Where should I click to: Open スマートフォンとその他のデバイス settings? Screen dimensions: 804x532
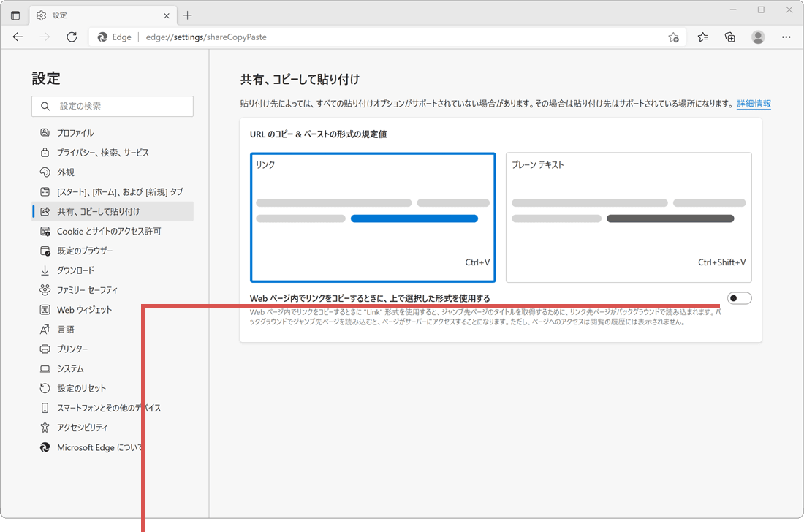[x=113, y=408]
